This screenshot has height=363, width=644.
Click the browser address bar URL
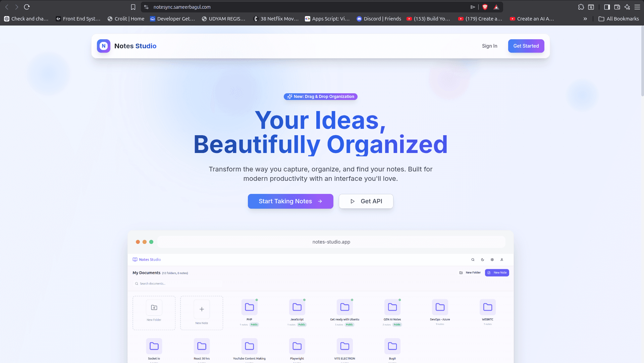182,7
